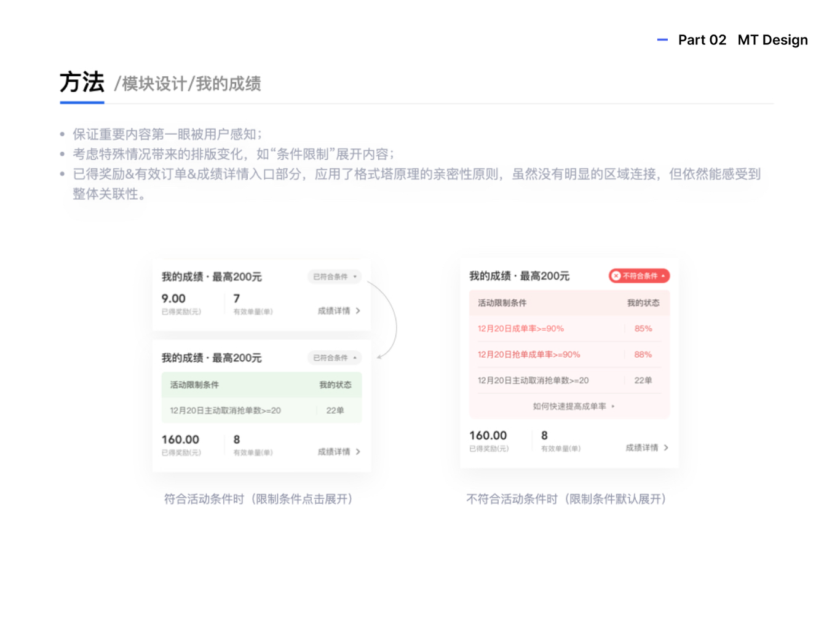
Task: Click 22单 value in the red table
Action: (643, 380)
